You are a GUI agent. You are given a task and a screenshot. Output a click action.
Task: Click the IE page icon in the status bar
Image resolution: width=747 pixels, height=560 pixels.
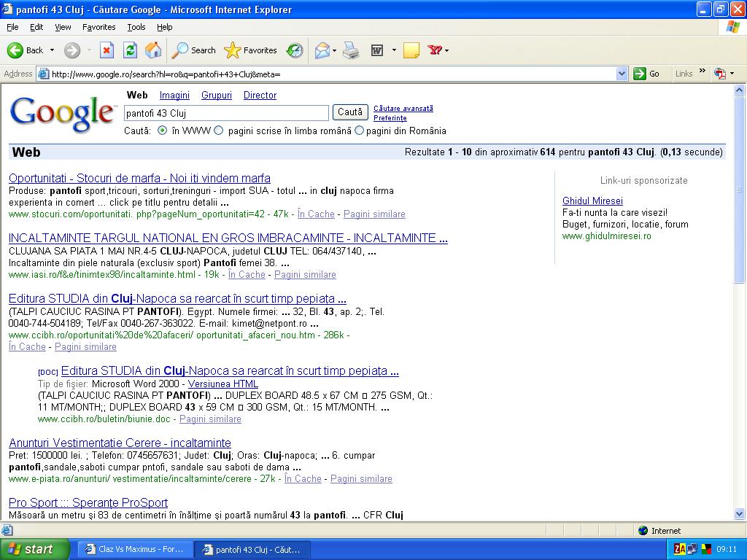[x=7, y=530]
